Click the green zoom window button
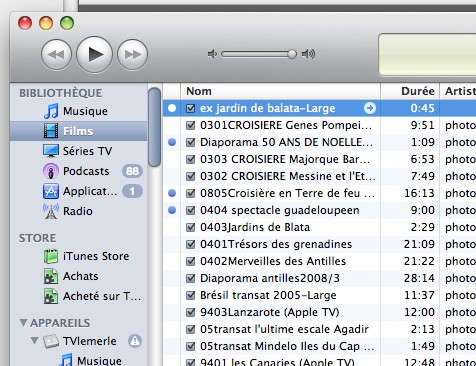 (67, 23)
